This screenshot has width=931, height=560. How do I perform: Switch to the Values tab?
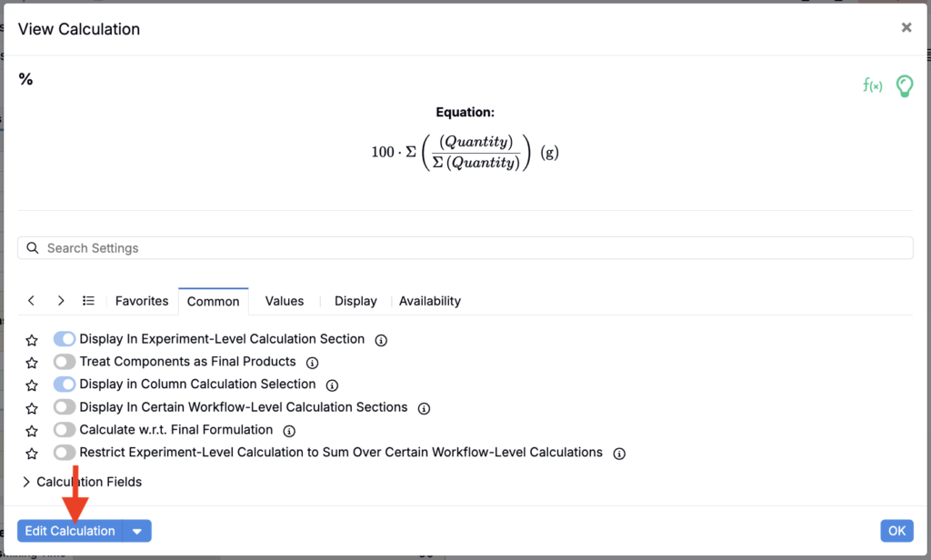285,301
